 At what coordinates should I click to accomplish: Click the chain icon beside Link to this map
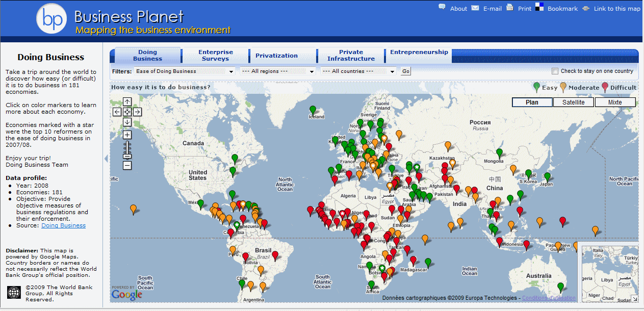point(586,8)
